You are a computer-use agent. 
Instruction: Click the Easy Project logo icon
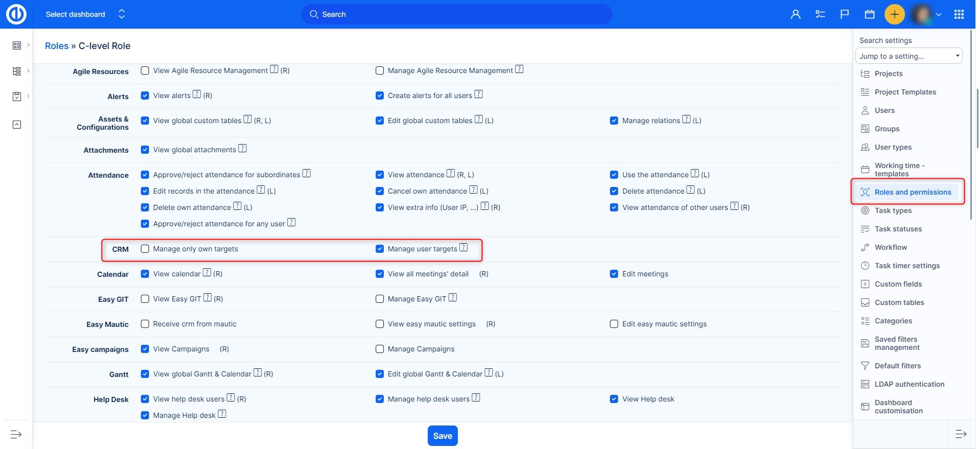click(16, 14)
